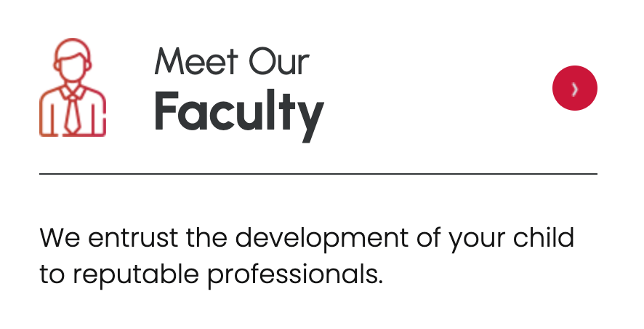The height and width of the screenshot is (329, 644).
Task: Click the faculty person icon
Action: [73, 87]
